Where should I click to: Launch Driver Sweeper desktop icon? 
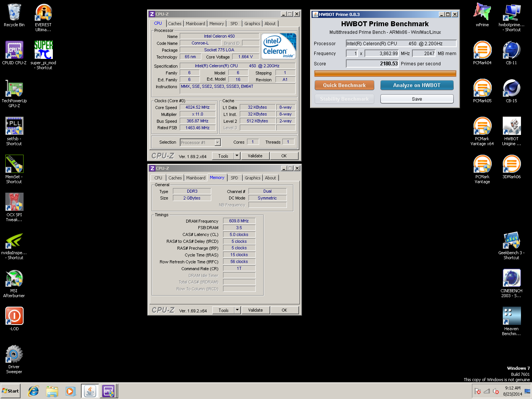(x=14, y=359)
